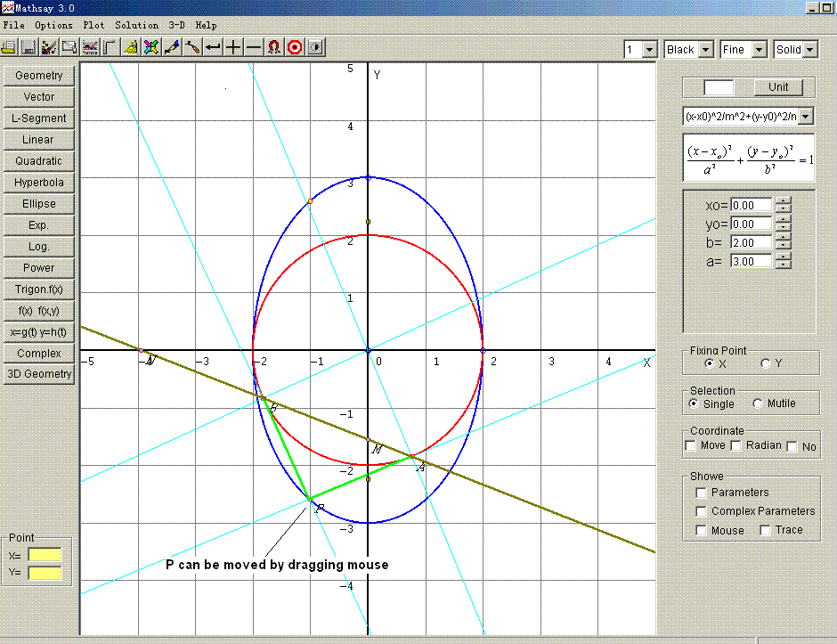Select the Y fixing point radio button
Viewport: 837px width, 644px height.
(x=765, y=363)
